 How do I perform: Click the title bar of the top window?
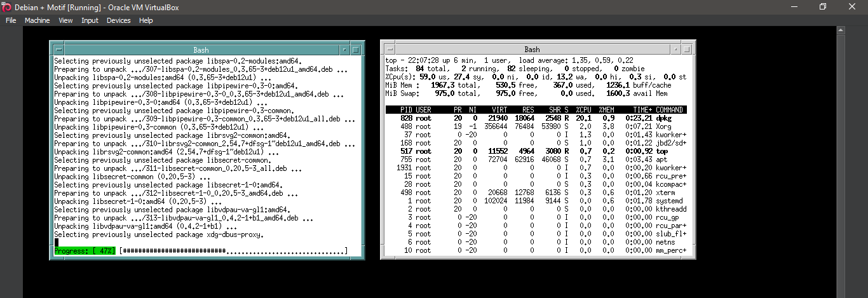pyautogui.click(x=532, y=50)
